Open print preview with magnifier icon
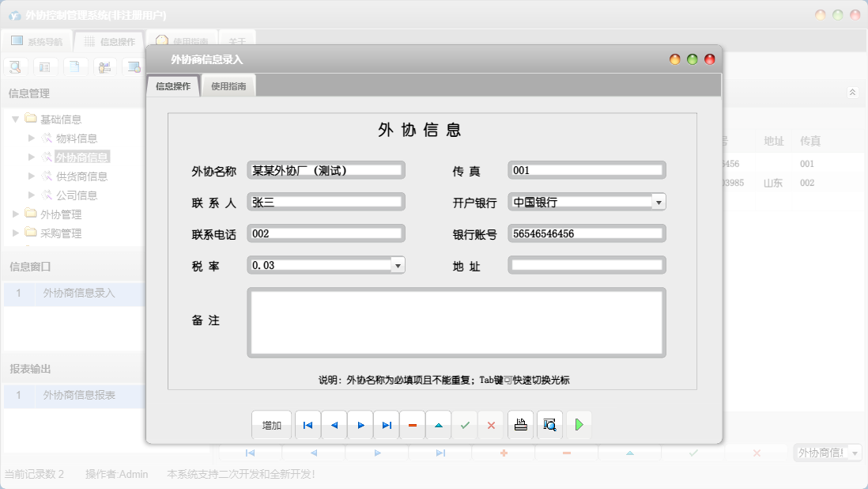 click(x=549, y=426)
